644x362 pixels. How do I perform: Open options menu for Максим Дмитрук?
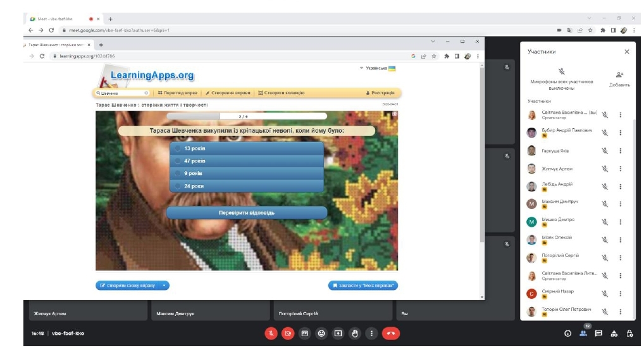click(620, 204)
